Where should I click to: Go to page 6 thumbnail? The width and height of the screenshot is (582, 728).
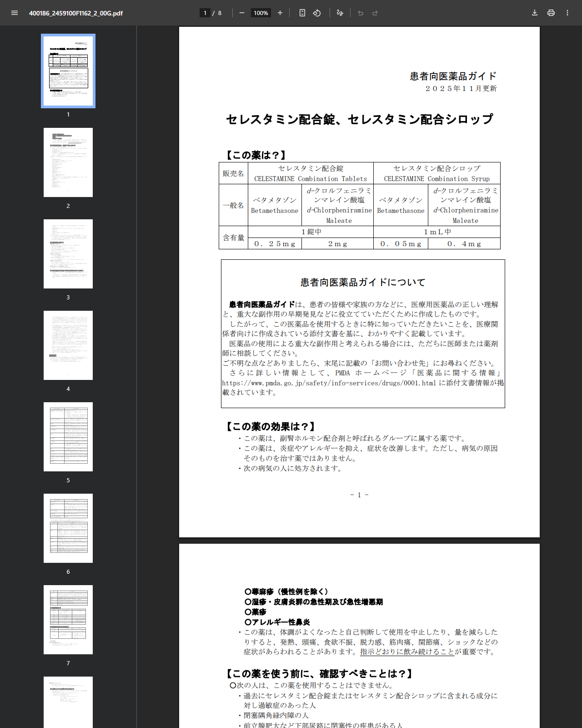click(x=68, y=528)
